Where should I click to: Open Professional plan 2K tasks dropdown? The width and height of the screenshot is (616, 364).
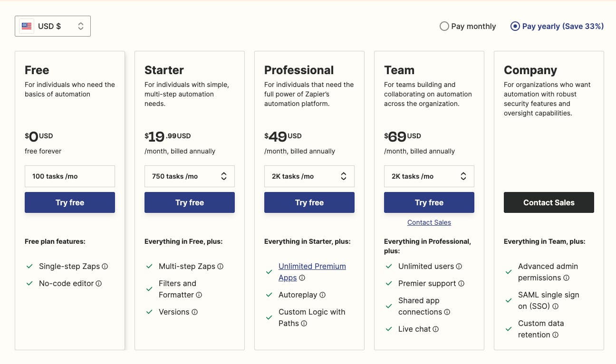[309, 176]
